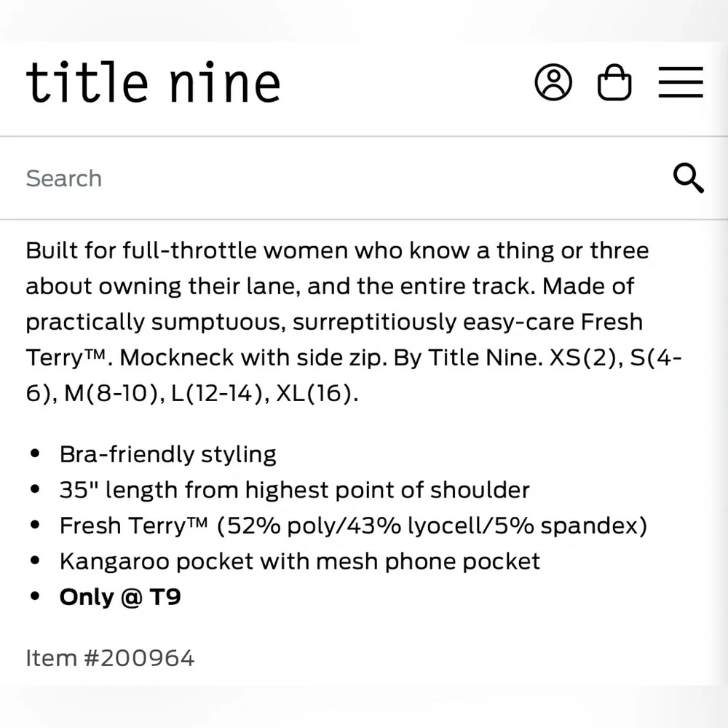728x728 pixels.
Task: Open the account profile icon
Action: (553, 82)
